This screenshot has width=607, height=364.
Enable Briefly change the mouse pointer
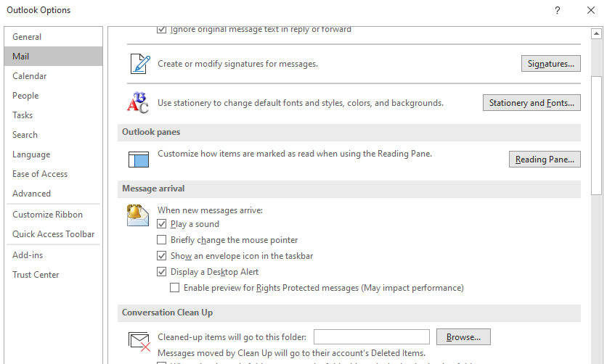tap(161, 240)
